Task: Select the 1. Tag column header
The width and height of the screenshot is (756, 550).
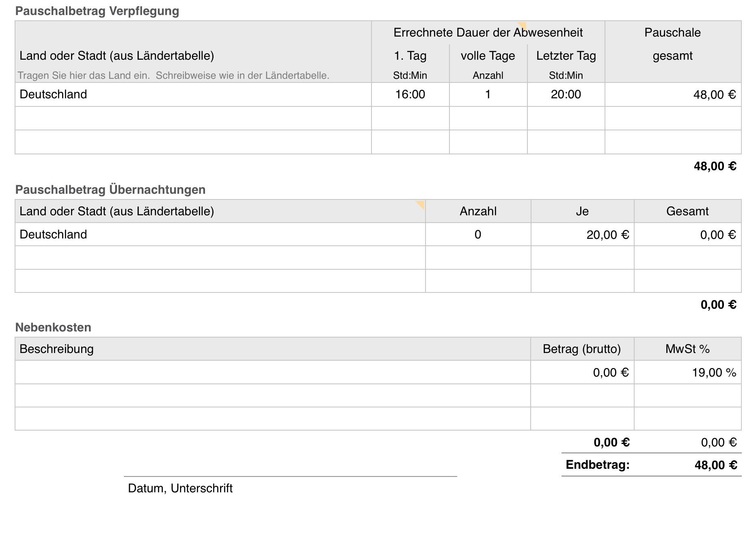Action: click(x=410, y=56)
